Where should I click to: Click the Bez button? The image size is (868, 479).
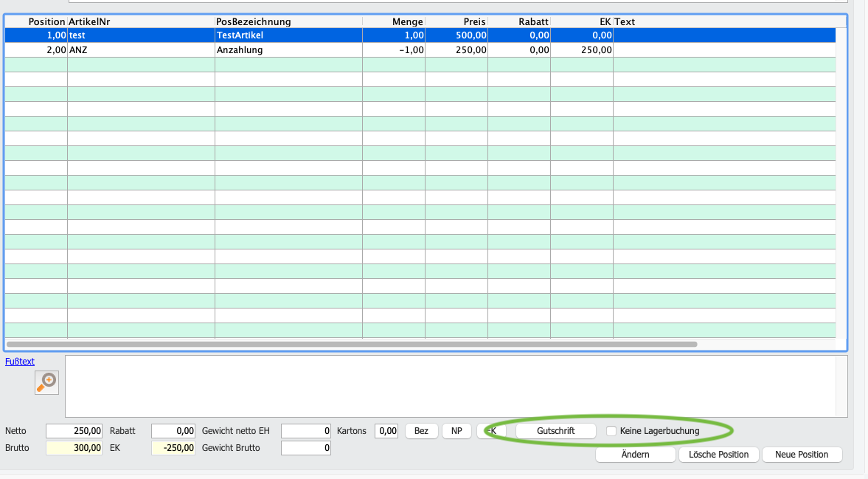[421, 431]
